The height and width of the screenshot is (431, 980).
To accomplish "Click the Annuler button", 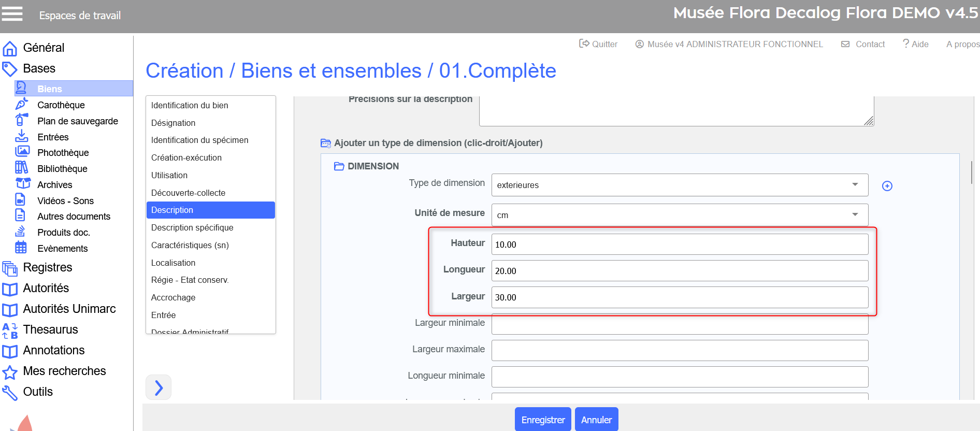I will click(596, 420).
